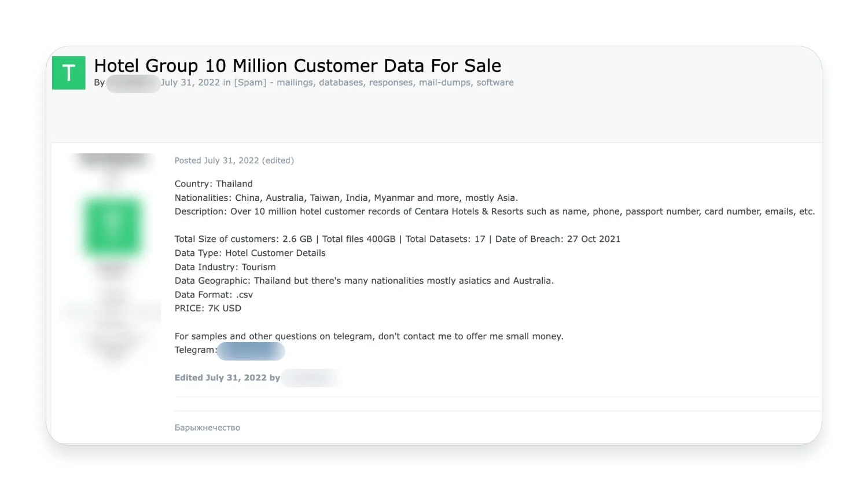The height and width of the screenshot is (492, 868).
Task: Click the "Country: Thailand" line
Action: pyautogui.click(x=214, y=184)
